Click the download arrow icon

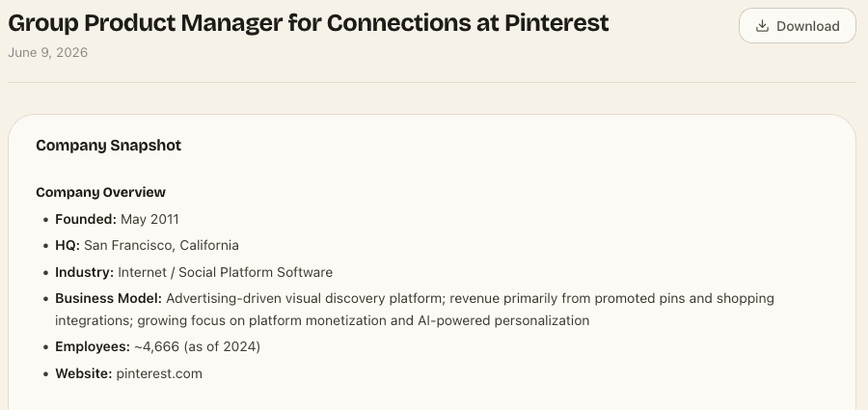click(762, 25)
